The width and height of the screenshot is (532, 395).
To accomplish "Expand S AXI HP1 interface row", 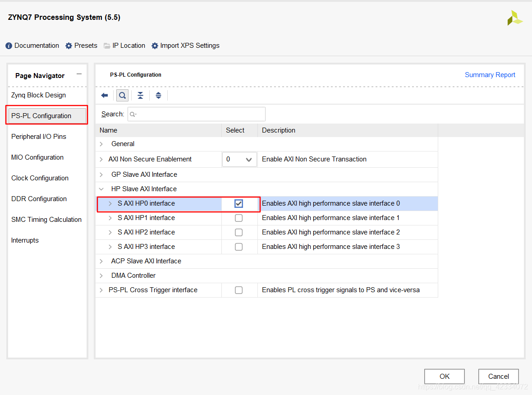I will coord(110,218).
